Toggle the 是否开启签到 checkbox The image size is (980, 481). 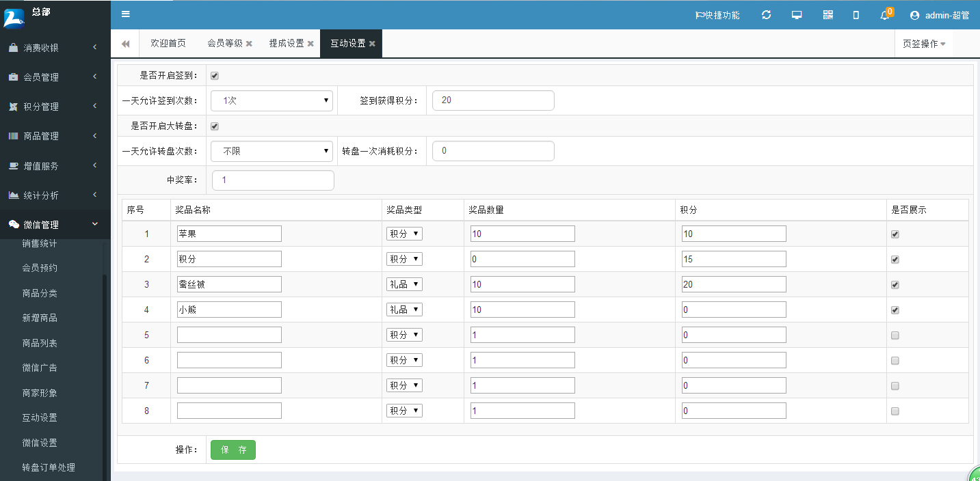(x=215, y=76)
